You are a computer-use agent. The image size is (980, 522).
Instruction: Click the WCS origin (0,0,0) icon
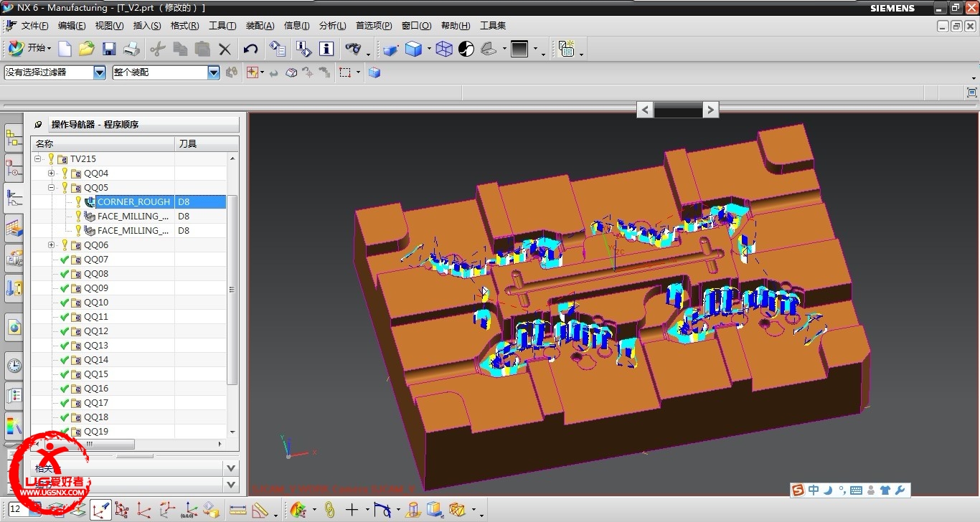[189, 510]
